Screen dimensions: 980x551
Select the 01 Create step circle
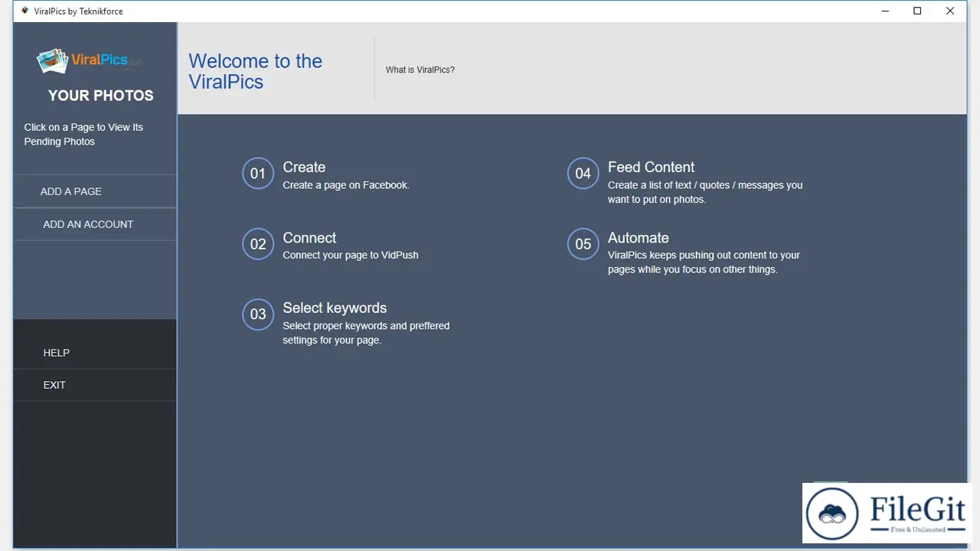coord(258,174)
